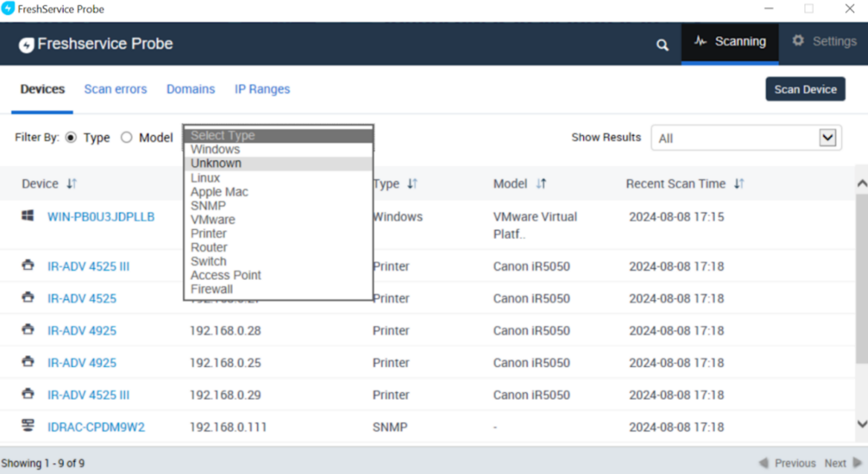Choose Unknown in the type dropdown list
The image size is (868, 474).
point(278,163)
